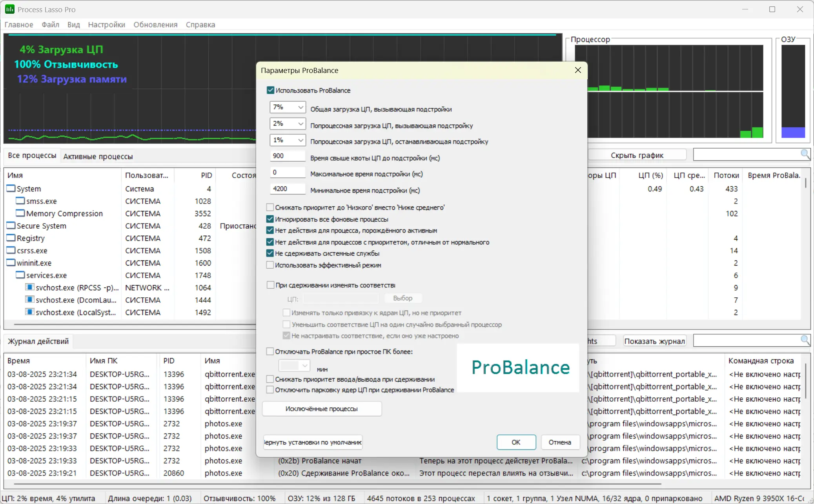
Task: Uncheck Использовать ProBalance checkbox
Action: [270, 90]
